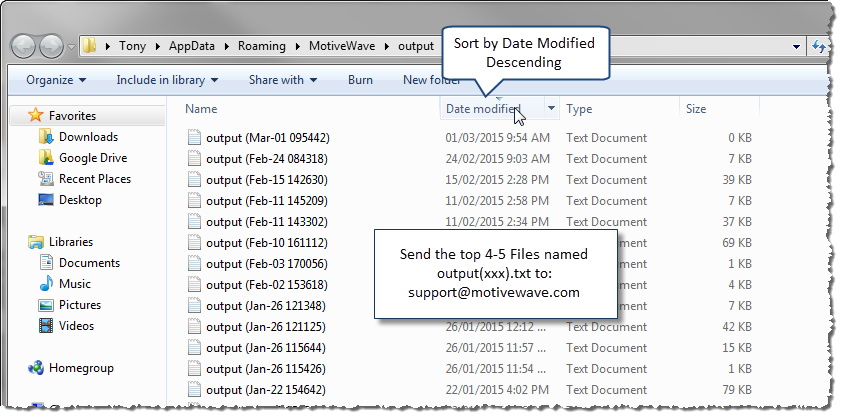
Task: Click file icon of output (Feb-10 161112)
Action: click(x=194, y=243)
